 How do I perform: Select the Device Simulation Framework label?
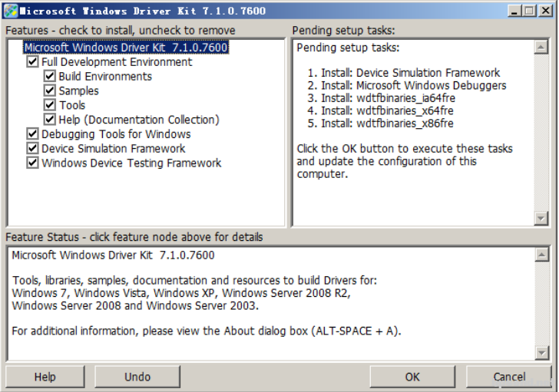(x=114, y=149)
